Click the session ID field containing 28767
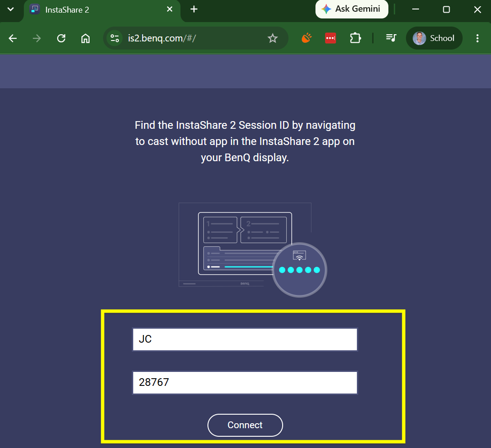 pos(245,383)
